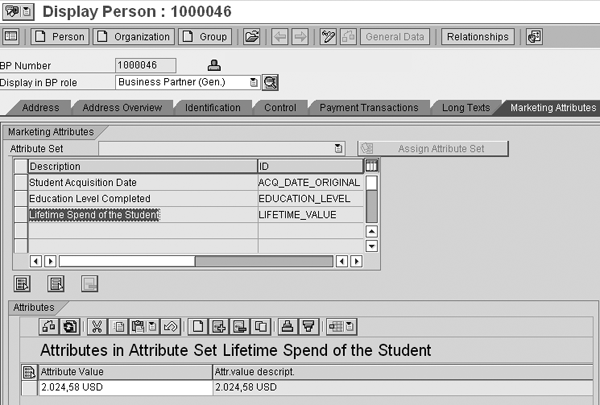Click the LIFETIME_VALUE cell
The width and height of the screenshot is (600, 405).
310,215
